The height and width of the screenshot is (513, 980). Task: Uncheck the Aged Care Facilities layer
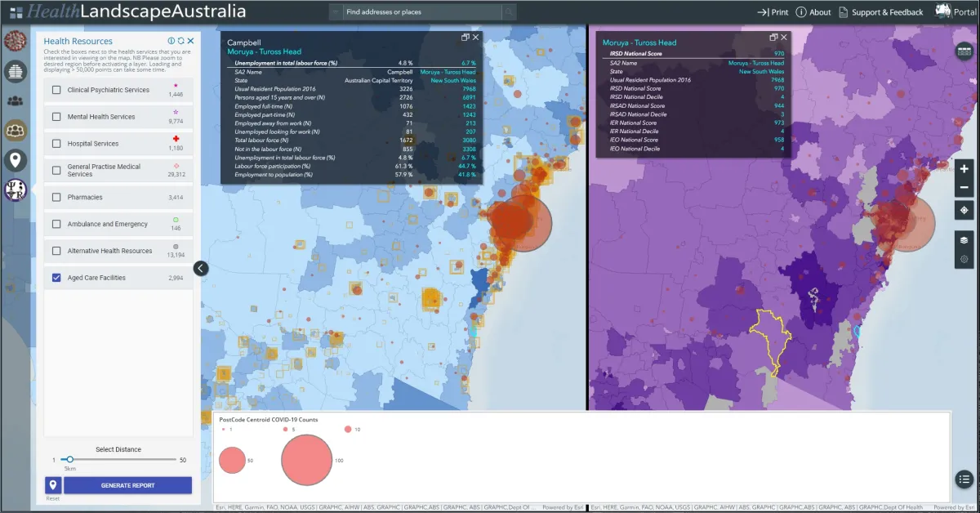pos(56,277)
